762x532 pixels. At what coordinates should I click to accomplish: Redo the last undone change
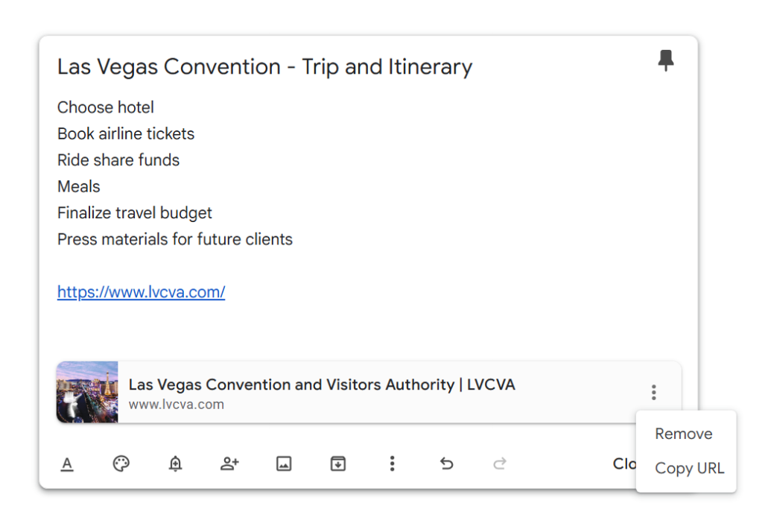[500, 463]
